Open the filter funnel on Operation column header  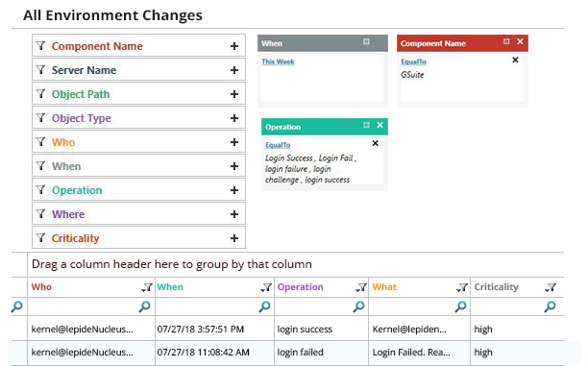coord(361,287)
